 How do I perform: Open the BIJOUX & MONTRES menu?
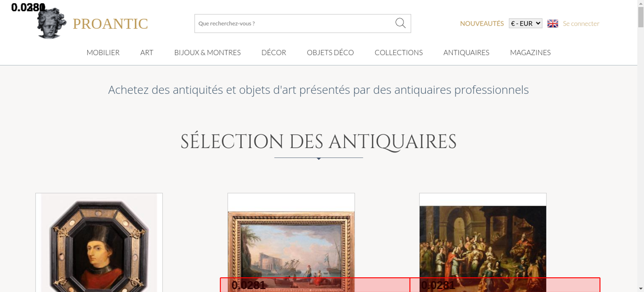(x=207, y=52)
